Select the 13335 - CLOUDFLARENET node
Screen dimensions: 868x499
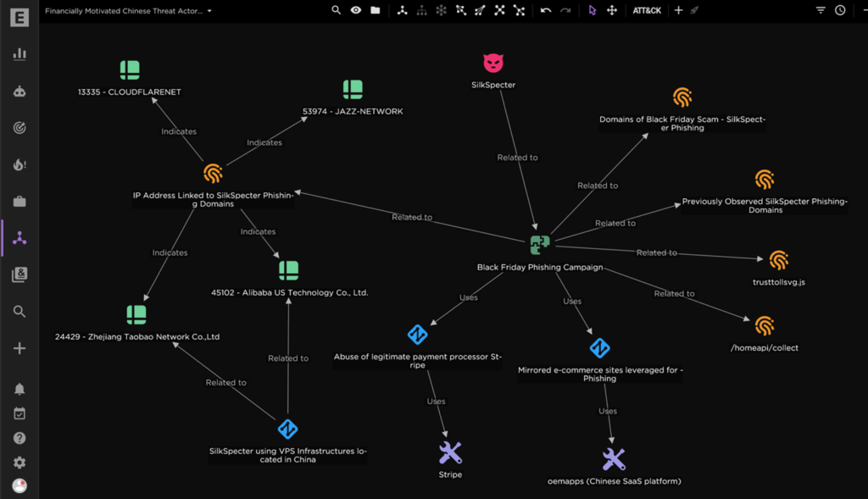pyautogui.click(x=130, y=69)
